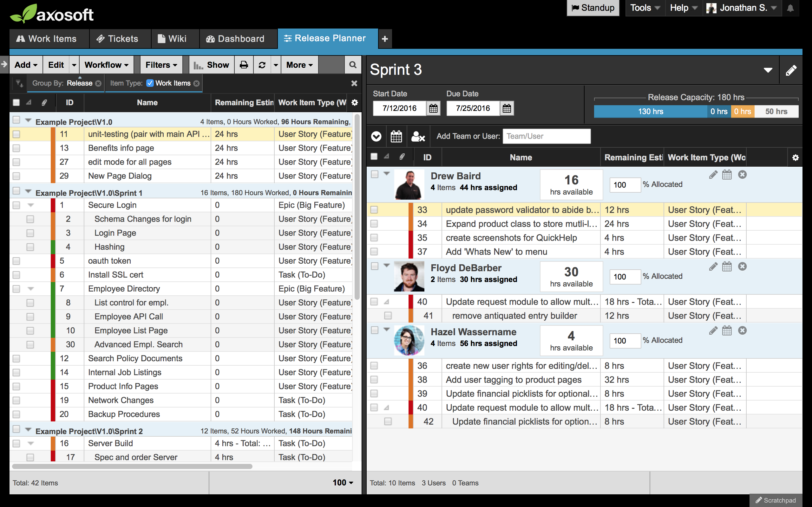Click the refresh icon in toolbar

[262, 65]
